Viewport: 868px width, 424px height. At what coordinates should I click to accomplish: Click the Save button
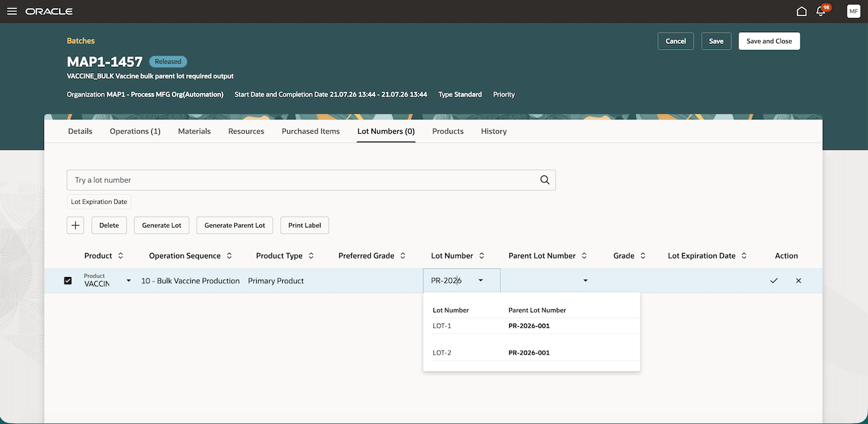pos(716,41)
